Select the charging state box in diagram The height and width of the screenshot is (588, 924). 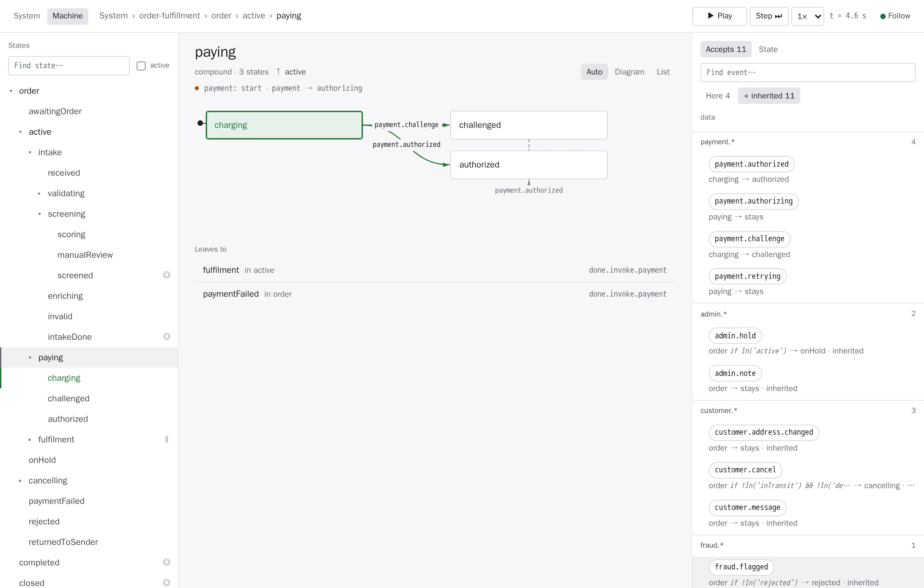tap(284, 125)
